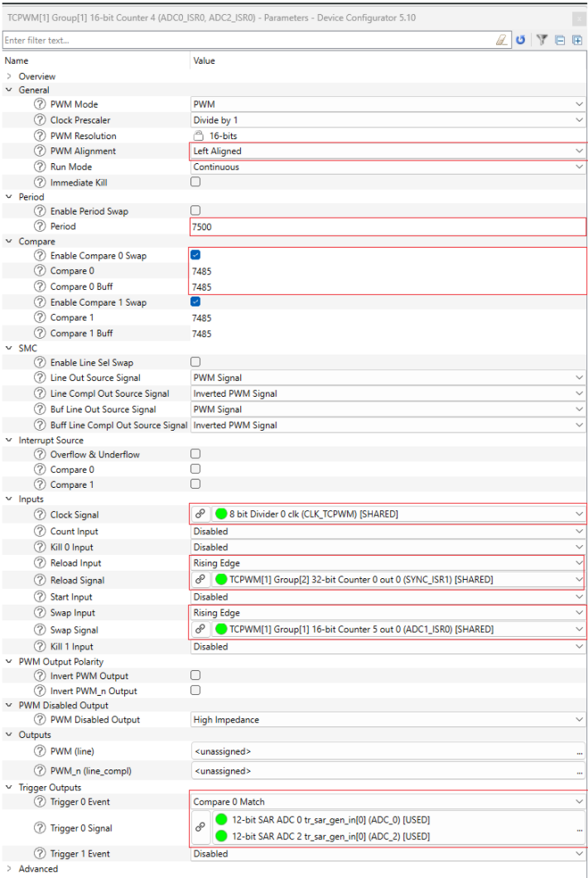This screenshot has width=588, height=878.
Task: Click the link icon in Clock Signal row
Action: [x=200, y=514]
